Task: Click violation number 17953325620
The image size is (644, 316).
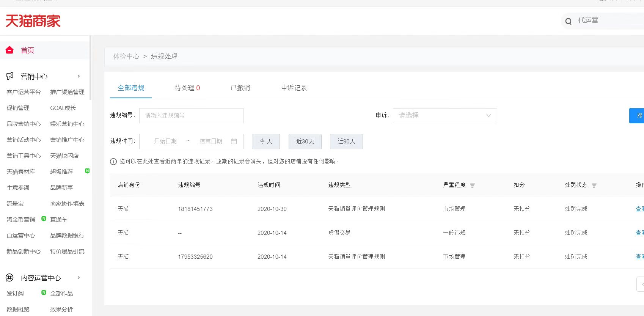Action: tap(195, 257)
